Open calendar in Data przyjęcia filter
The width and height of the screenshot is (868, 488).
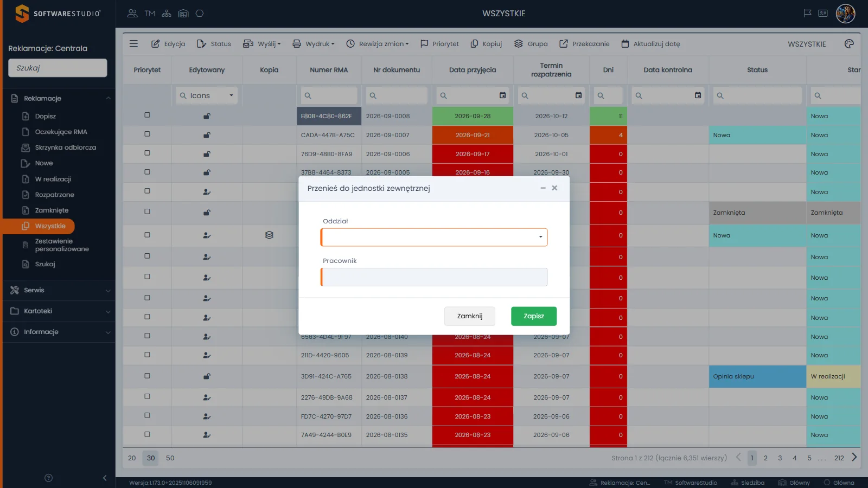502,95
